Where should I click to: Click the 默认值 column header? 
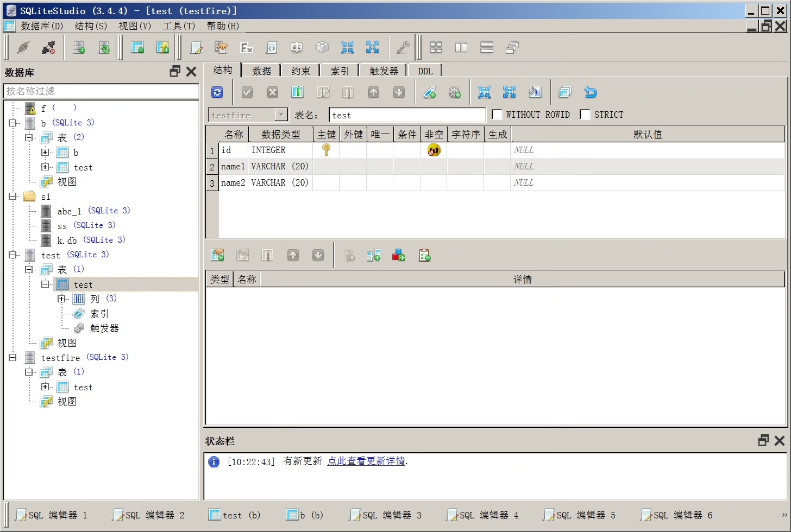point(648,134)
